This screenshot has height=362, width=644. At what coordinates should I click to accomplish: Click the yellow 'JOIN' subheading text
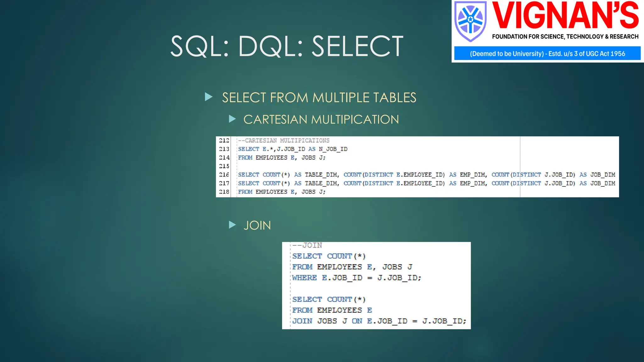[257, 225]
